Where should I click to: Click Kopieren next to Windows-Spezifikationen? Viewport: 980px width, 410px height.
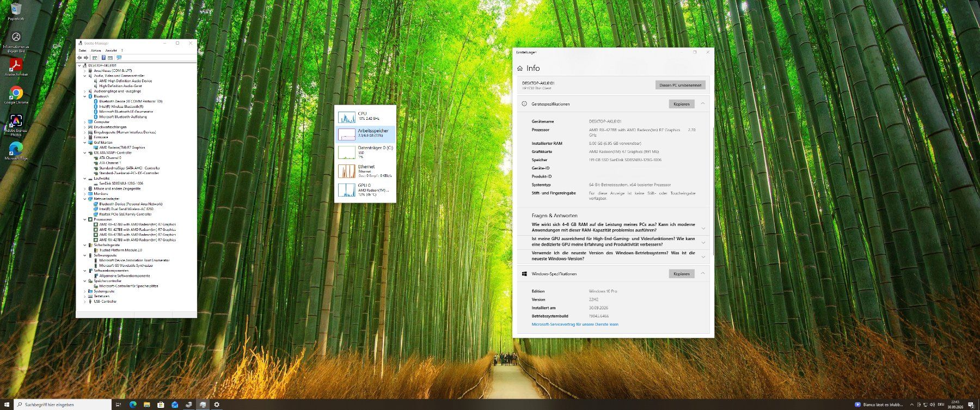pyautogui.click(x=681, y=273)
